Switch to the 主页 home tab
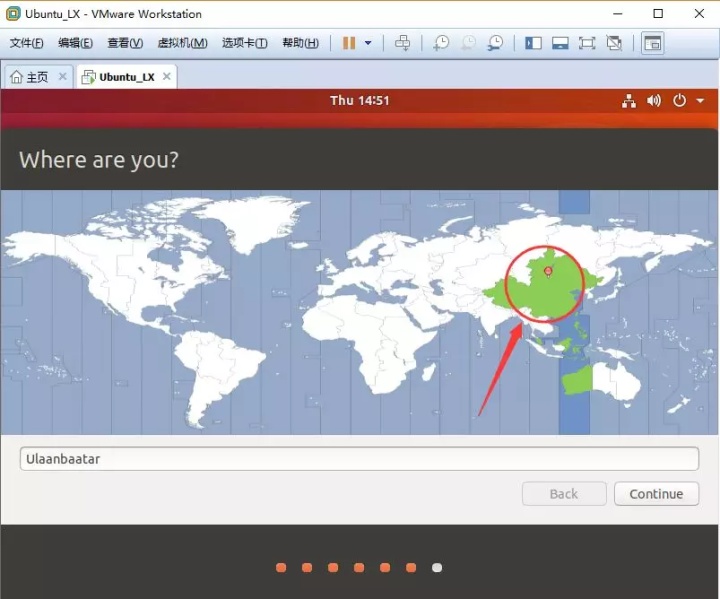720x599 pixels. 30,77
